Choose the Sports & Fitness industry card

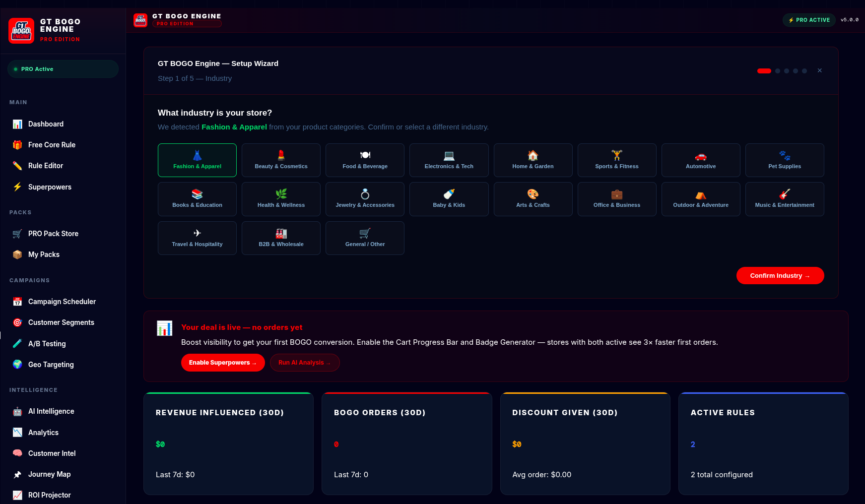(x=617, y=160)
